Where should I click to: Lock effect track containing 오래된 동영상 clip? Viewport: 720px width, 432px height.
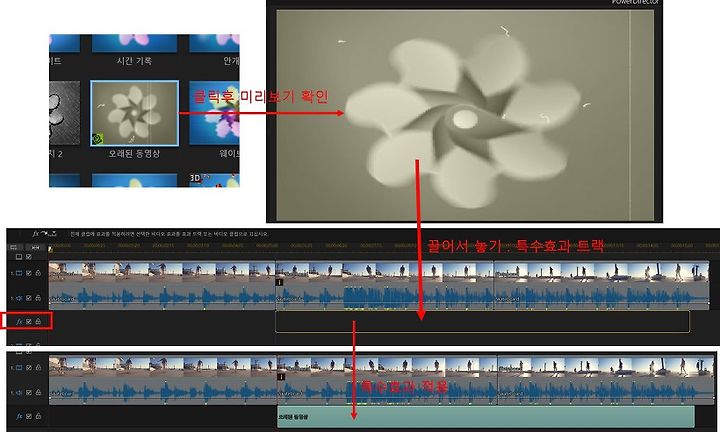[x=38, y=416]
